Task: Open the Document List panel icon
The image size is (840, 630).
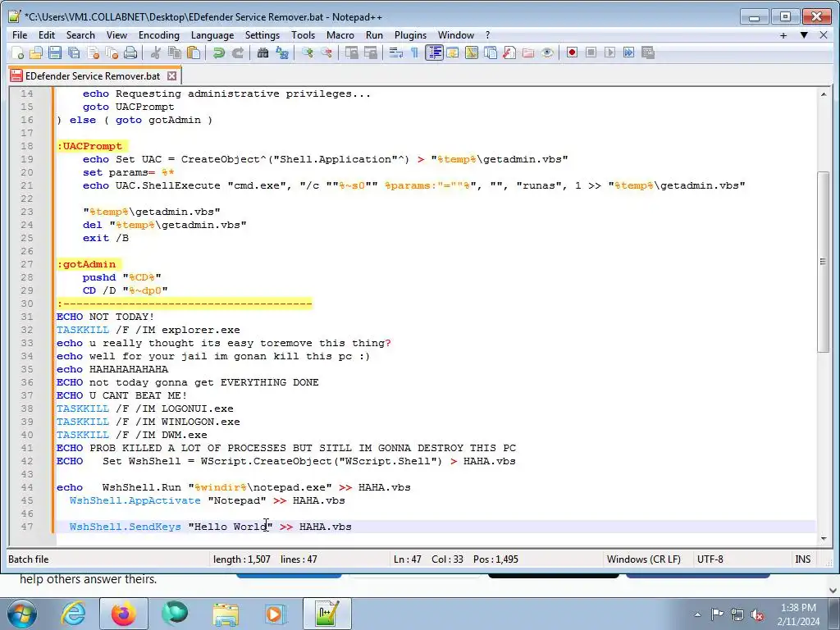Action: (x=491, y=52)
